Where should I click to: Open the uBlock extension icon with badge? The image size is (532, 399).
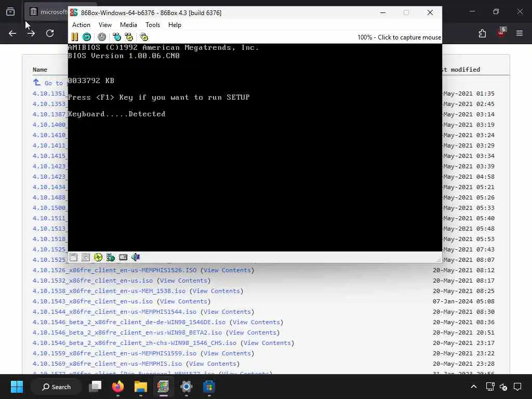(x=501, y=33)
